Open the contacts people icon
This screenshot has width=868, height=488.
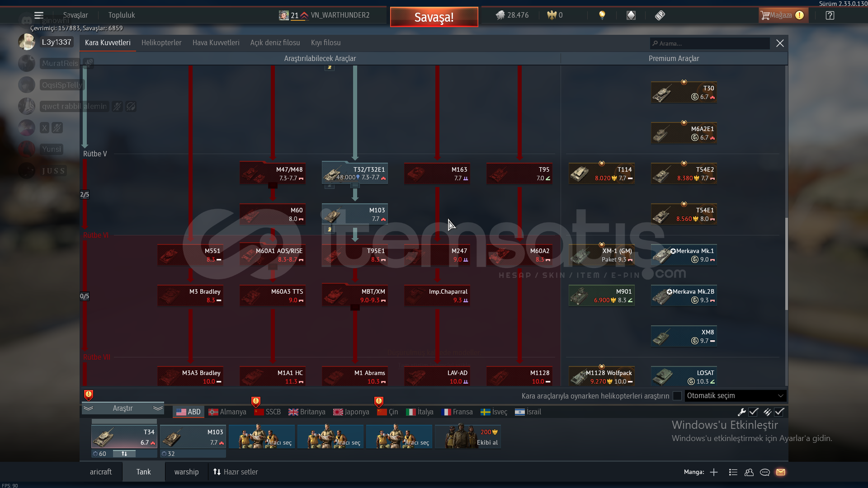(749, 472)
